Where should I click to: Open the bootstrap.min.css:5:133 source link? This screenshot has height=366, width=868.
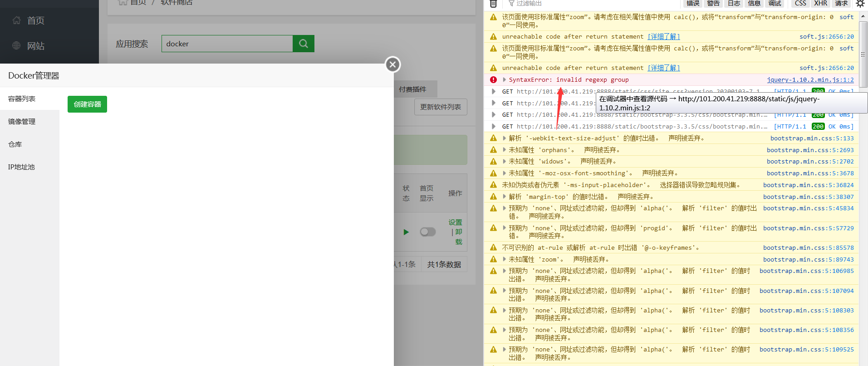(x=812, y=138)
